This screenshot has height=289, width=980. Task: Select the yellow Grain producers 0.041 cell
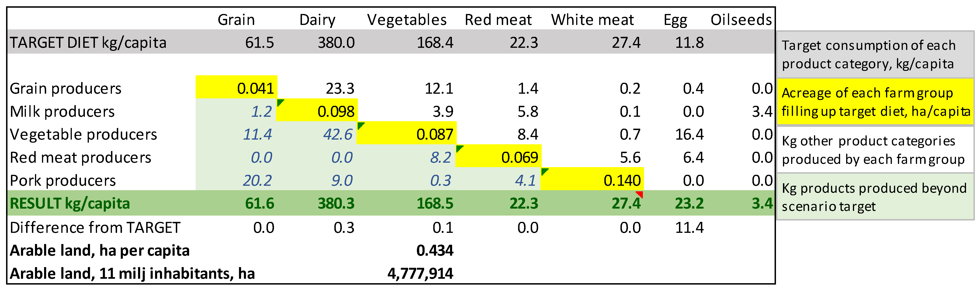[237, 88]
